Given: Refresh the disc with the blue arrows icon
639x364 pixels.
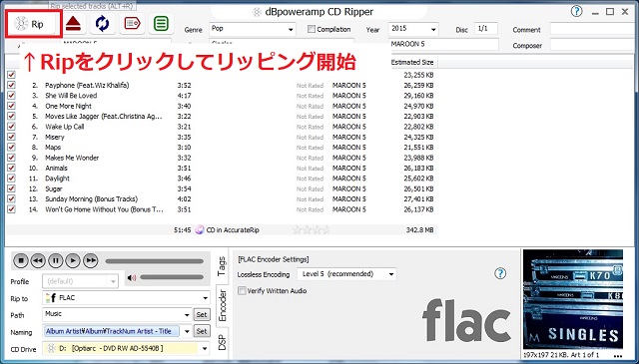Looking at the screenshot, I should (102, 24).
